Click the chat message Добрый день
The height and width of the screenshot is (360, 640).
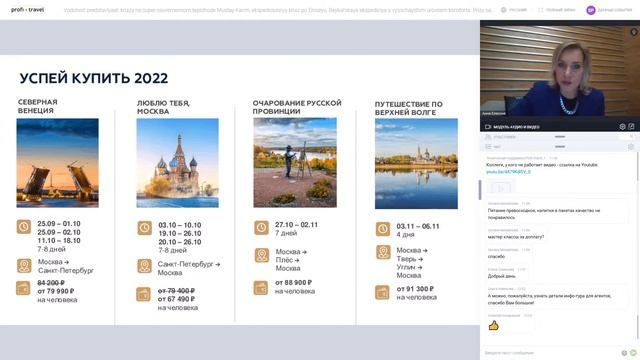point(502,276)
